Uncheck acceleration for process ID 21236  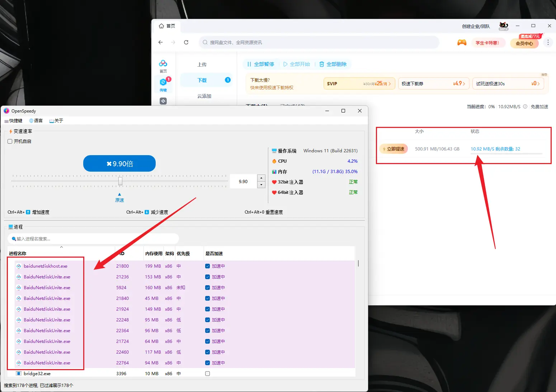207,277
